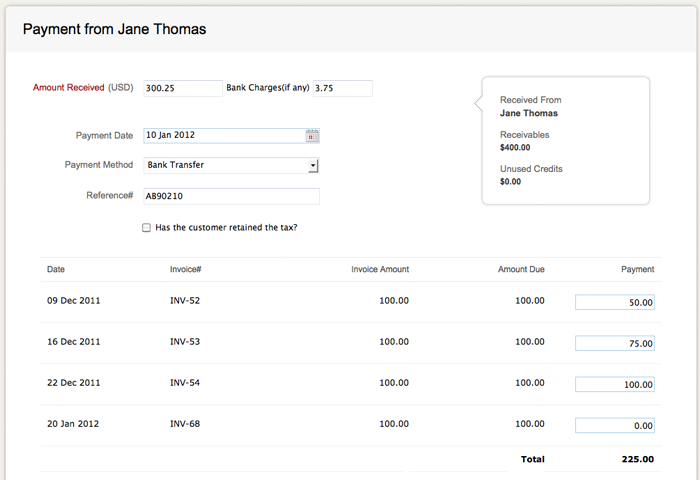Click the 'Amount Due' column header

point(521,269)
